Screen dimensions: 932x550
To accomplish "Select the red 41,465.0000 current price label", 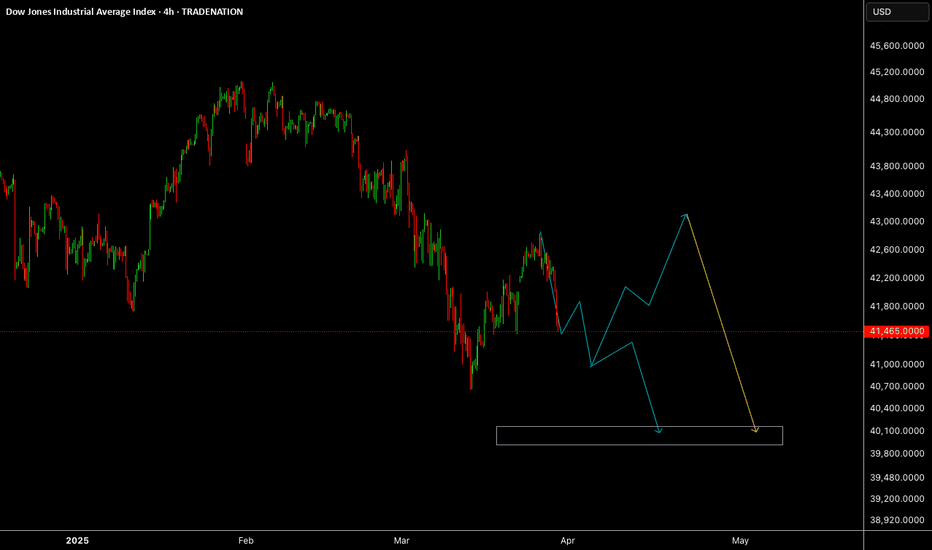I will [x=896, y=331].
